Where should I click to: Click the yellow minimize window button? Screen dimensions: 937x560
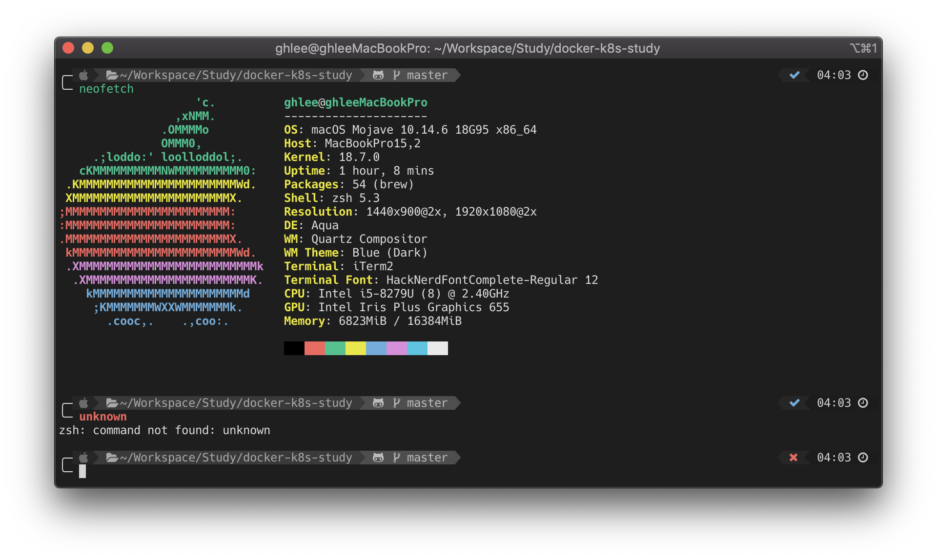88,48
